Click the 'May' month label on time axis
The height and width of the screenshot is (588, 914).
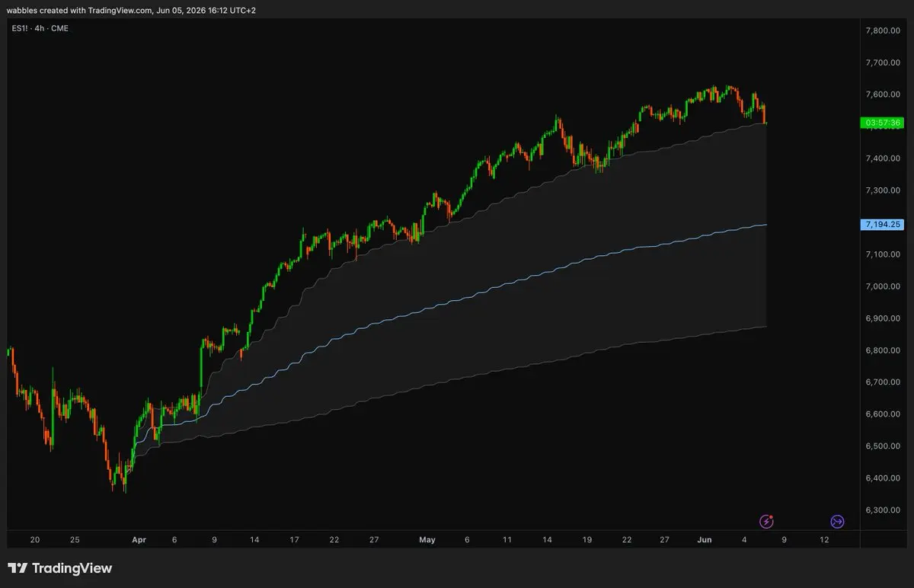point(427,540)
